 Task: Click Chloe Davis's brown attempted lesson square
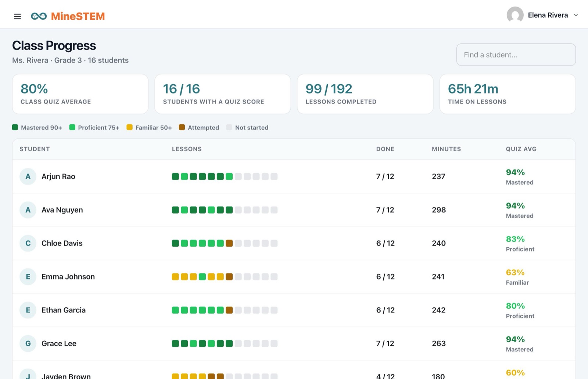tap(229, 243)
